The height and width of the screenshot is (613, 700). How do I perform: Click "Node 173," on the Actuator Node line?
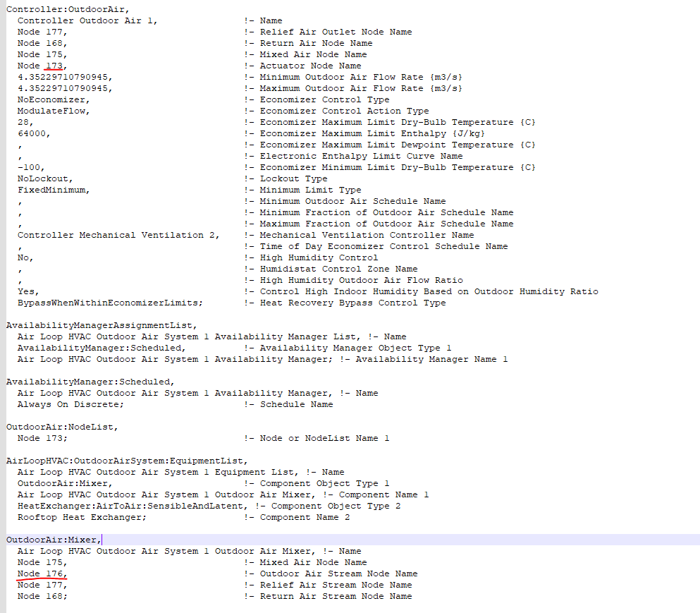pyautogui.click(x=42, y=66)
